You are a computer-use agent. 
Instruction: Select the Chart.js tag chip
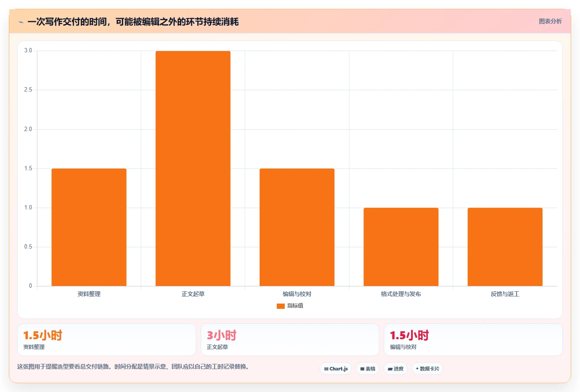click(336, 369)
